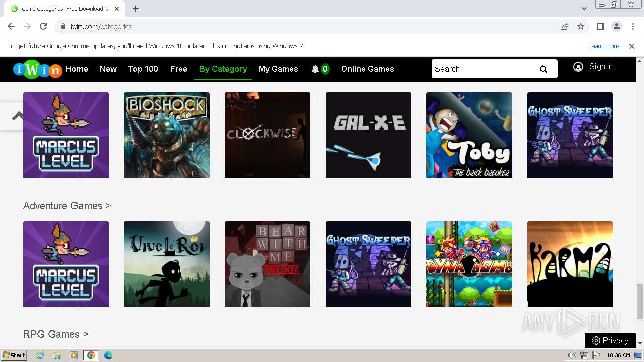This screenshot has height=362, width=644.
Task: Open the Vive Le Roi game thumbnail
Action: 167,264
